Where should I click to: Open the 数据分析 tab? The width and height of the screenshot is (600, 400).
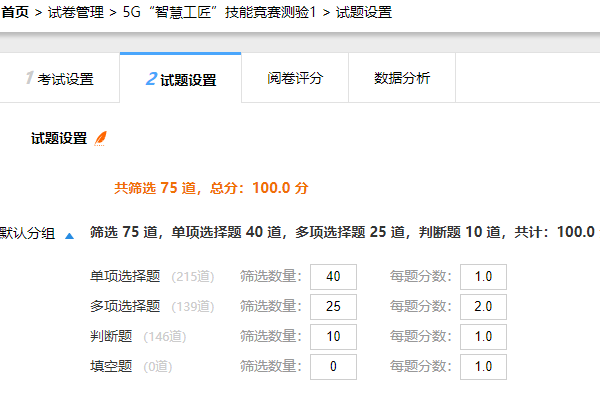pos(402,78)
